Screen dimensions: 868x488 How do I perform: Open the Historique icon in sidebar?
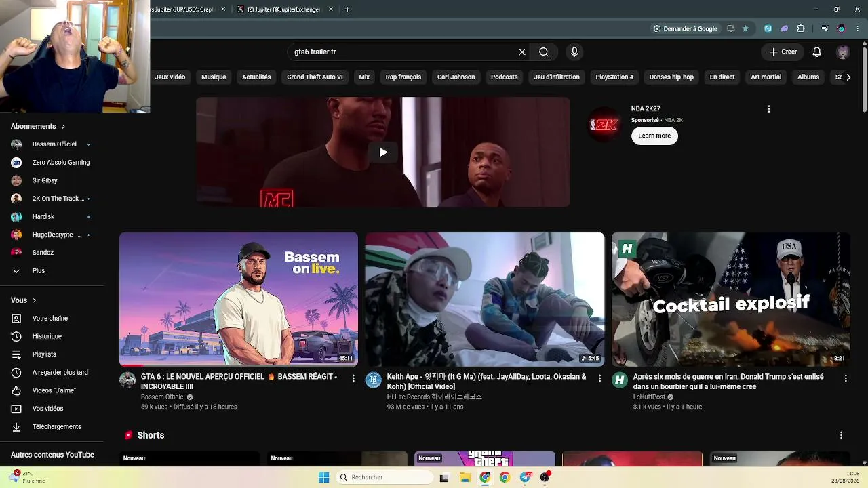pyautogui.click(x=16, y=336)
